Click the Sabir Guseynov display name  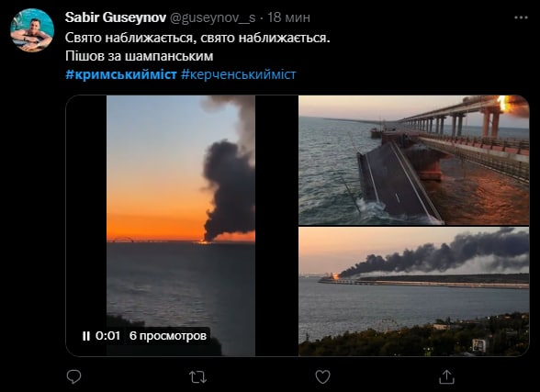[x=116, y=17]
